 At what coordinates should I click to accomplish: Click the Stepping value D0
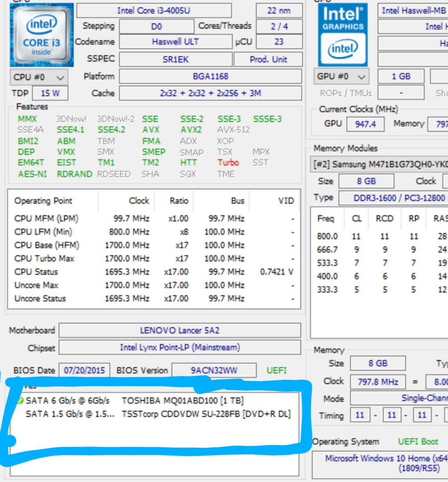coord(157,26)
